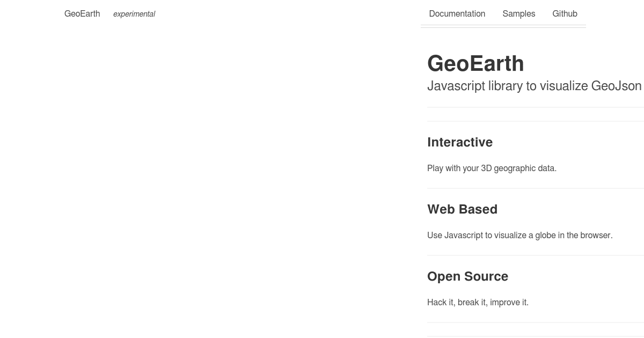Click the "Javascript library to visualize GeoJson" subtitle

(534, 86)
